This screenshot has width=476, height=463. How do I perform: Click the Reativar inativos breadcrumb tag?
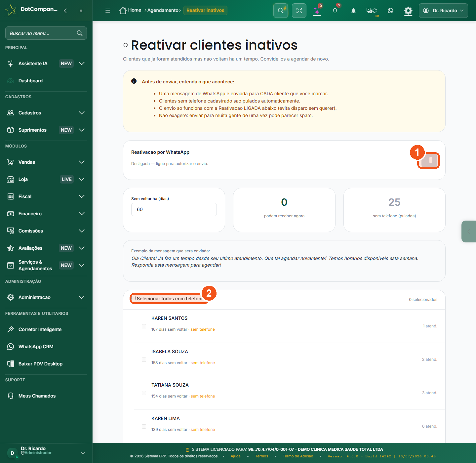coord(205,11)
